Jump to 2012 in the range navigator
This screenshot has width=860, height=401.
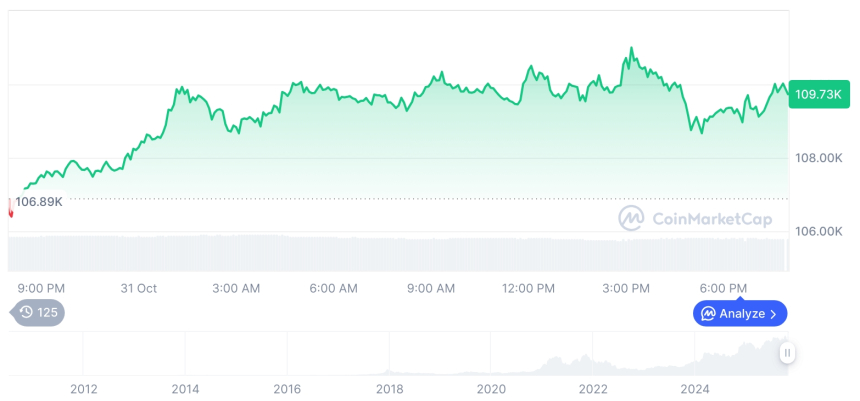pos(83,388)
